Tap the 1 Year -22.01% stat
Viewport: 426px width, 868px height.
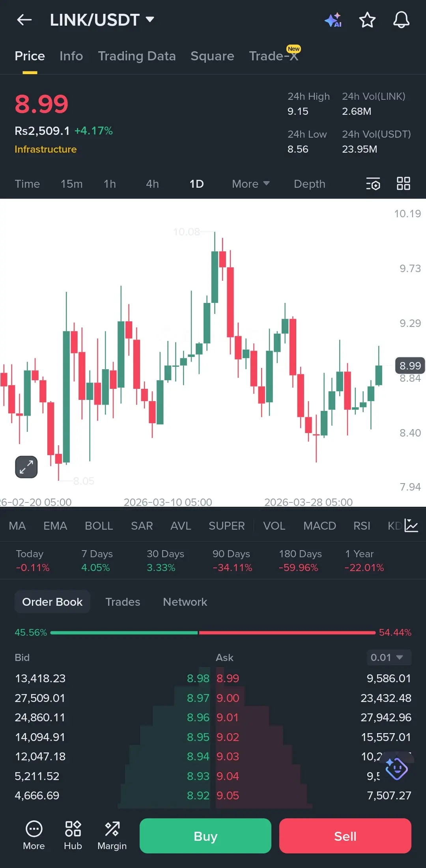tap(364, 561)
